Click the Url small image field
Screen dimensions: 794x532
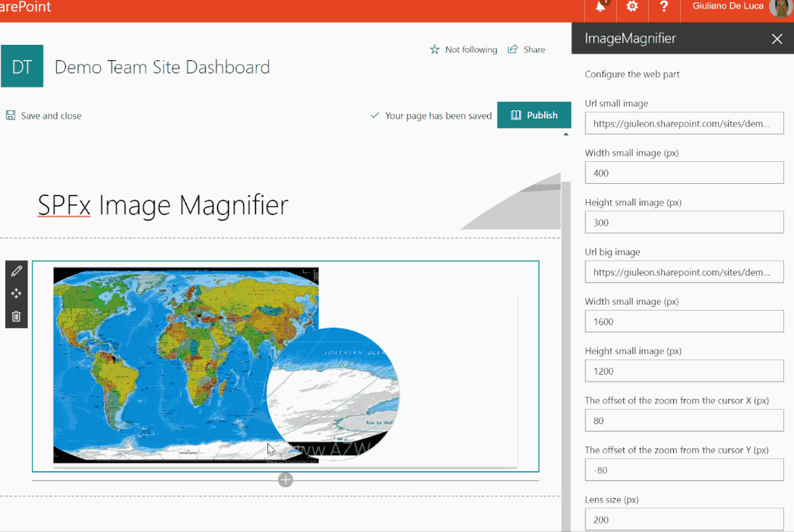[683, 122]
